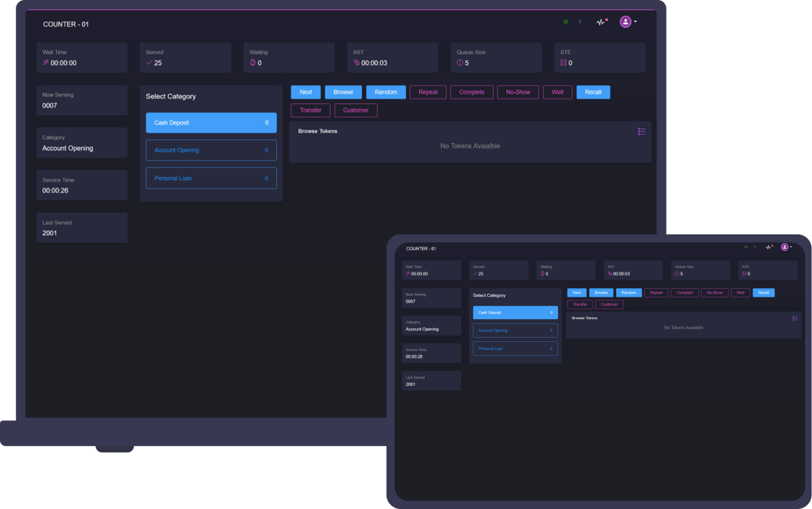
Task: Click Wait button on laptop screen
Action: 558,92
